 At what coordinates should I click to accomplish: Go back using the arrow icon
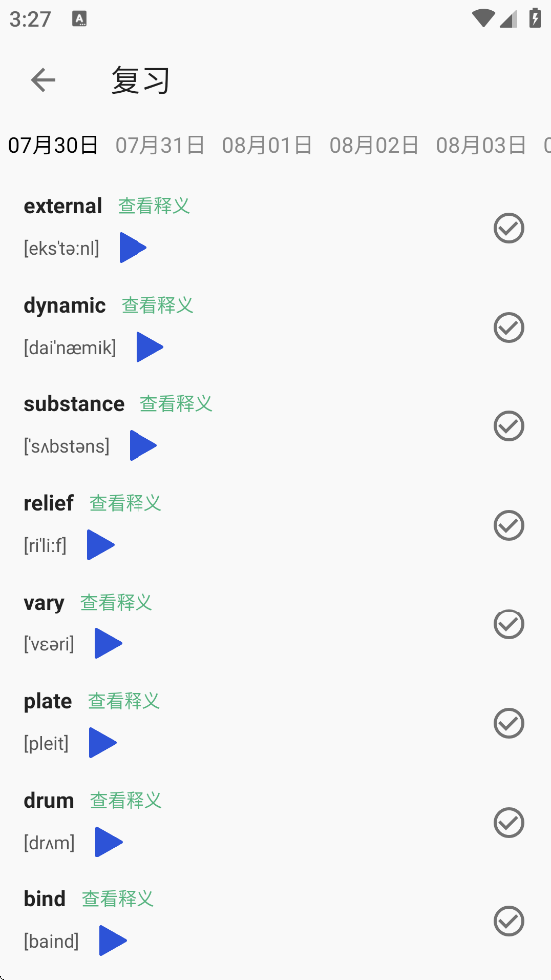coord(43,80)
